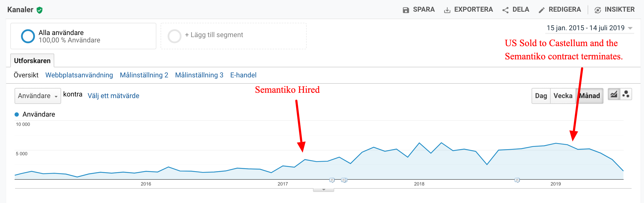Viewport: 644px width, 203px height.
Task: Click the REDIGERA pencil icon
Action: (542, 10)
